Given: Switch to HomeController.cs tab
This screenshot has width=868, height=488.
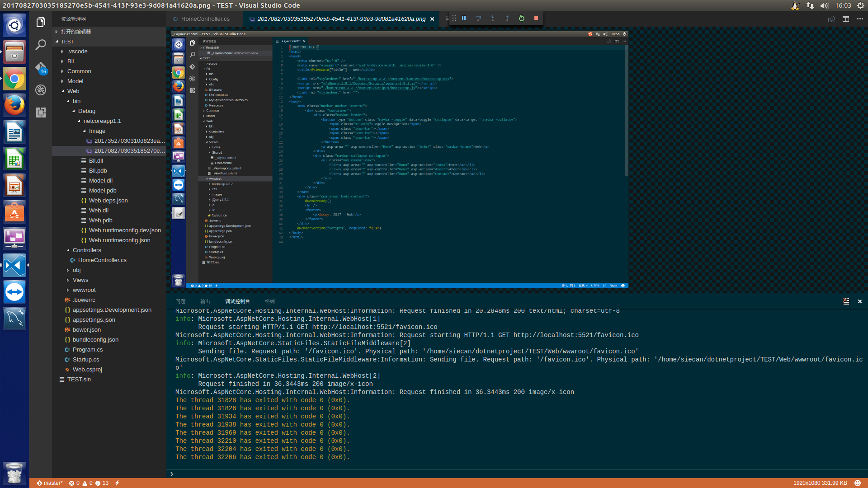Looking at the screenshot, I should [205, 19].
